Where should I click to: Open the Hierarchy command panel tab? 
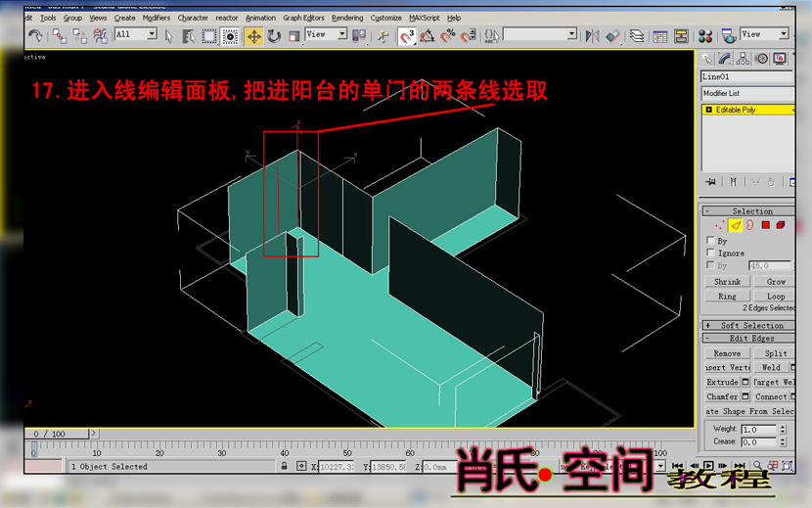744,59
